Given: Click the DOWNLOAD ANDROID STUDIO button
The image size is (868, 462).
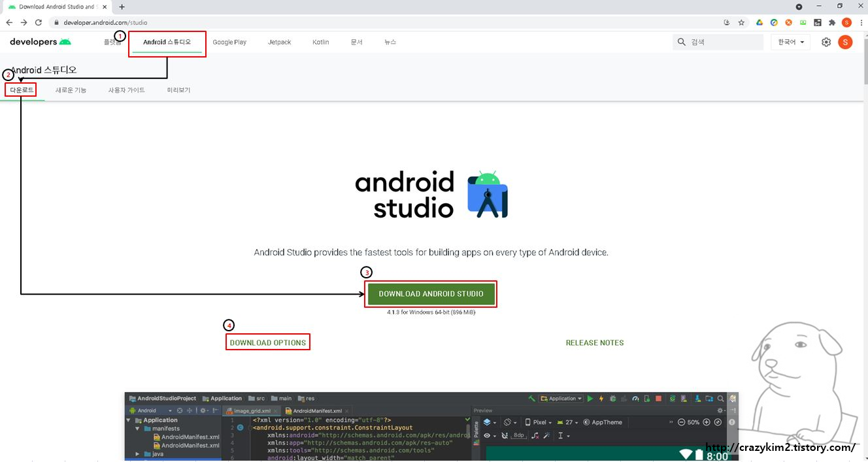Looking at the screenshot, I should coord(431,294).
